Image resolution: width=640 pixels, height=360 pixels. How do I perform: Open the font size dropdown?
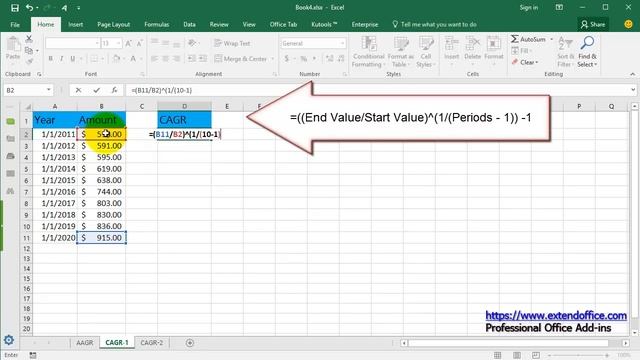(x=119, y=43)
